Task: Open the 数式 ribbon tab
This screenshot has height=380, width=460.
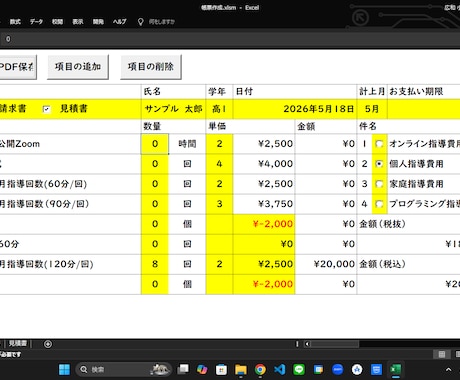Action: click(15, 22)
